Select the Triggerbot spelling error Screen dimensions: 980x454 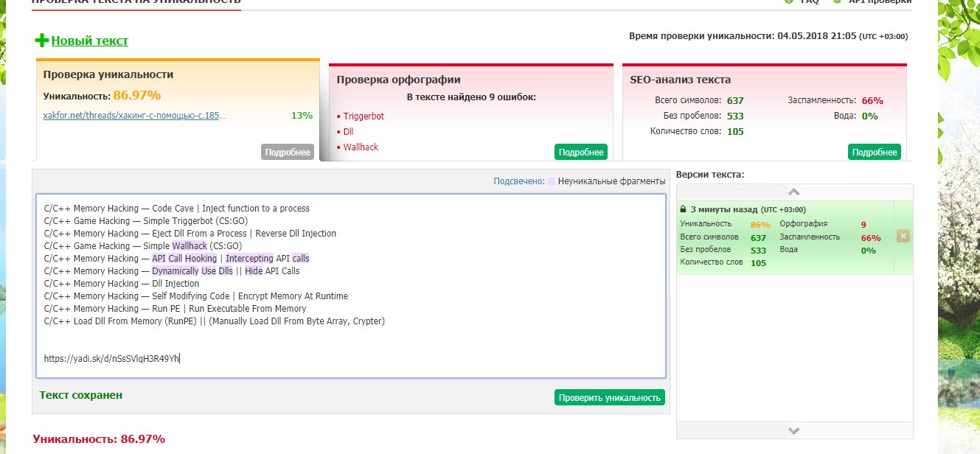(364, 116)
